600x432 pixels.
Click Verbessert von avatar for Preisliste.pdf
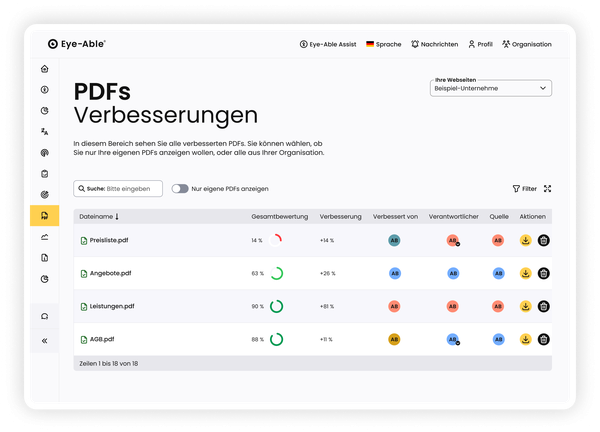click(x=394, y=240)
